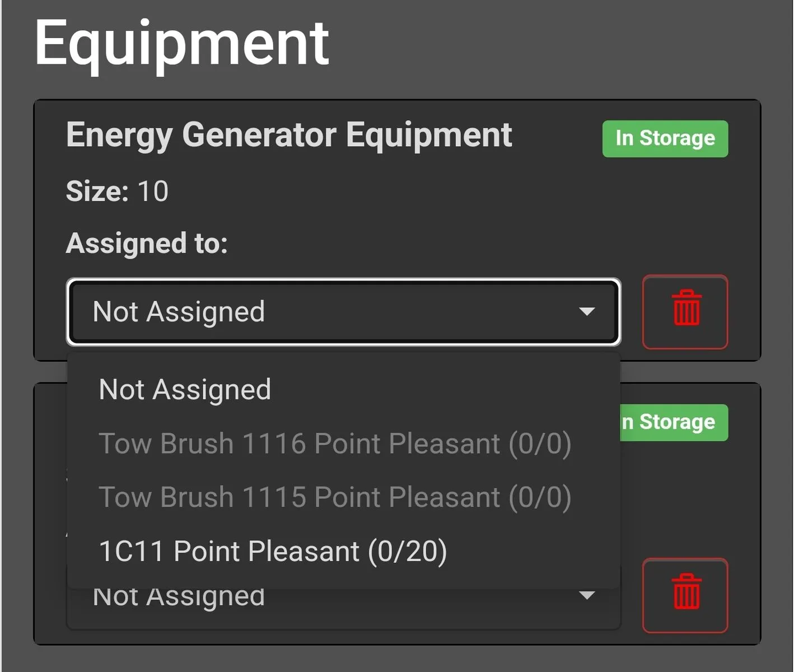Click the partially hidden In Storage badge

coord(674,422)
